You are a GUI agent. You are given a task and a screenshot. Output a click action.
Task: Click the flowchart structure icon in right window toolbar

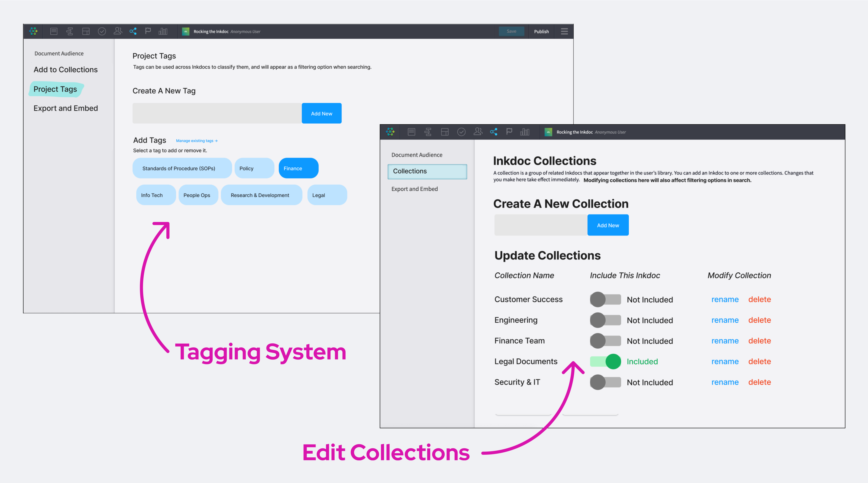[428, 132]
